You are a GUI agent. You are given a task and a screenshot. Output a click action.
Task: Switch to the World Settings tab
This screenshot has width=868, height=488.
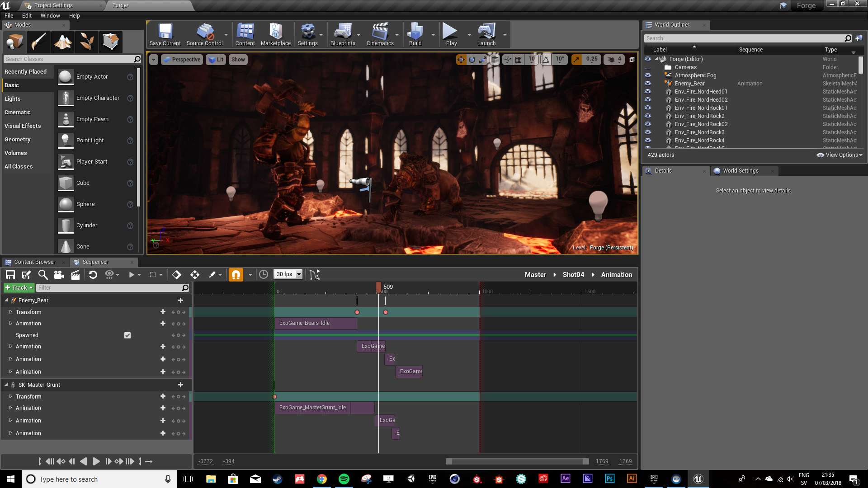point(741,171)
